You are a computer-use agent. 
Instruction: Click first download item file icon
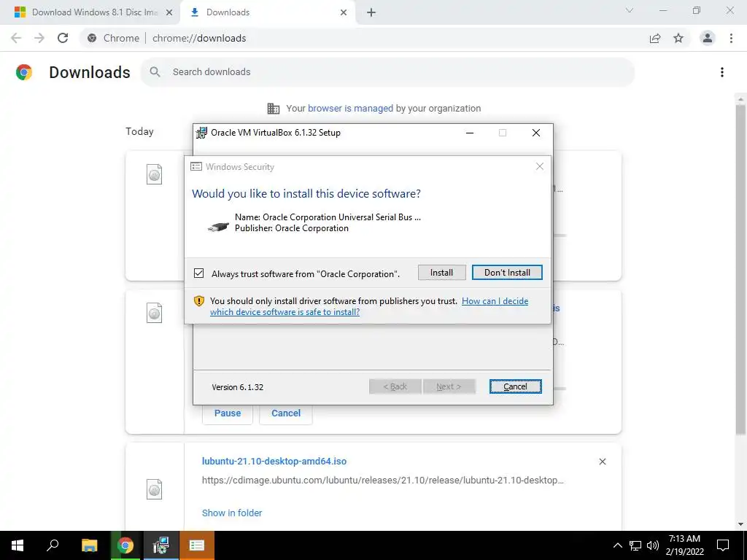point(154,174)
